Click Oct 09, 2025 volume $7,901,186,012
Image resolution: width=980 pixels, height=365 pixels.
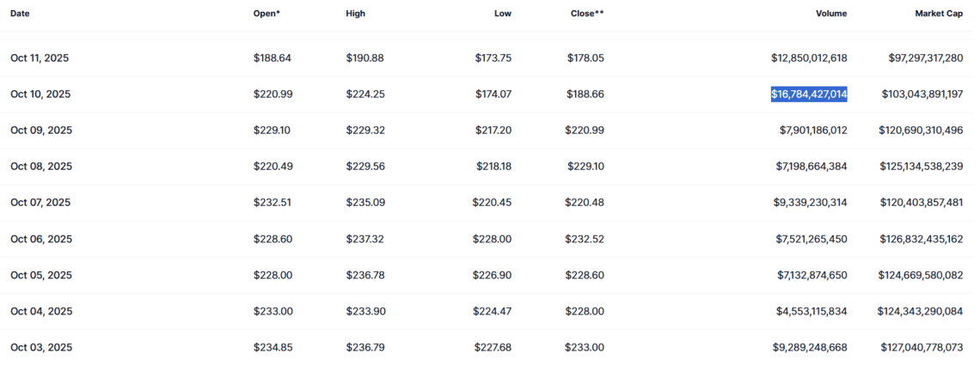coord(813,131)
